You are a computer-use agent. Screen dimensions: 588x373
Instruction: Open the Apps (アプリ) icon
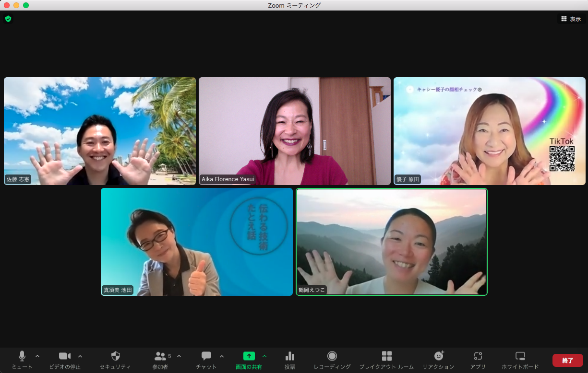(478, 356)
